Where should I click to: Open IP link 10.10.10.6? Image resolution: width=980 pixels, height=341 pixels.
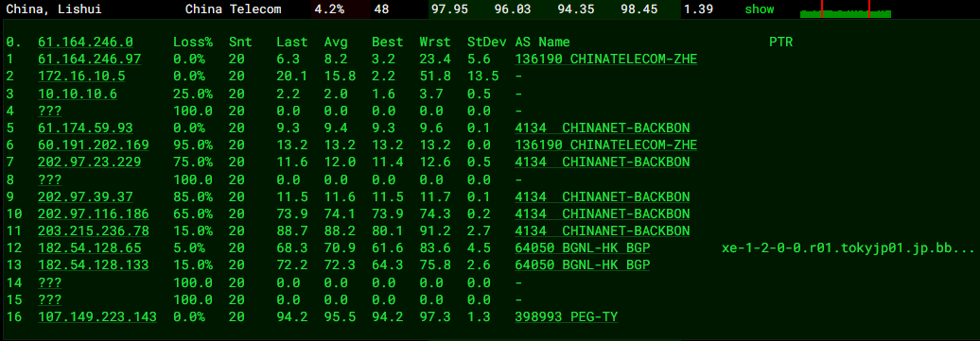(78, 94)
